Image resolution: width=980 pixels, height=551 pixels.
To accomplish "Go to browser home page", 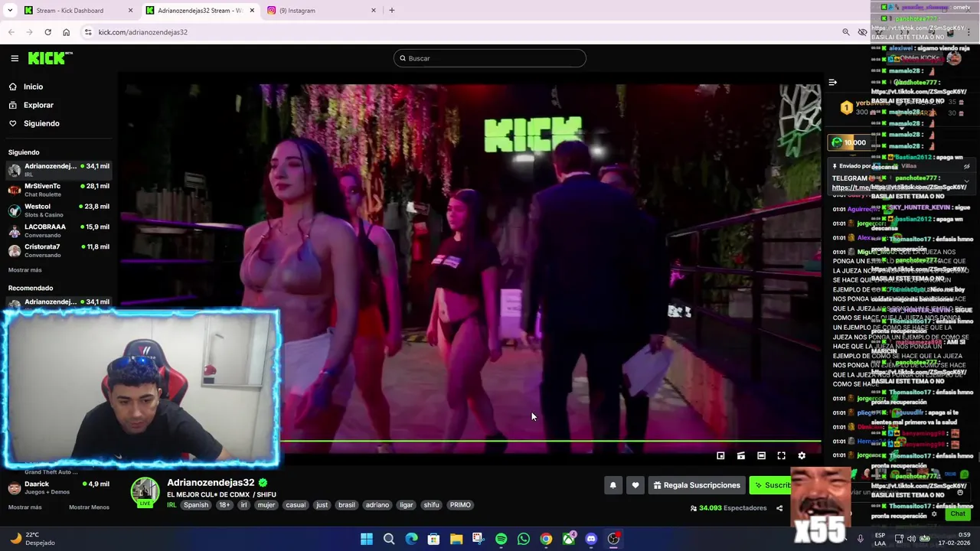I will click(x=66, y=32).
